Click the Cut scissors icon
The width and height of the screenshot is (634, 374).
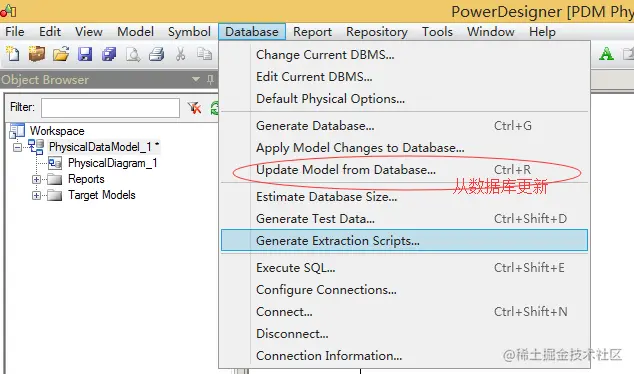tap(180, 54)
